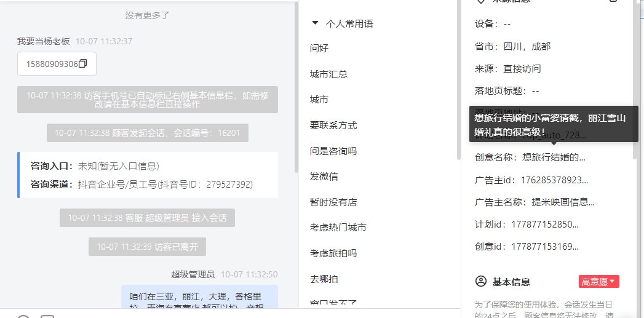Select the 问好 quick phrase
Image resolution: width=644 pixels, height=318 pixels.
pos(319,49)
